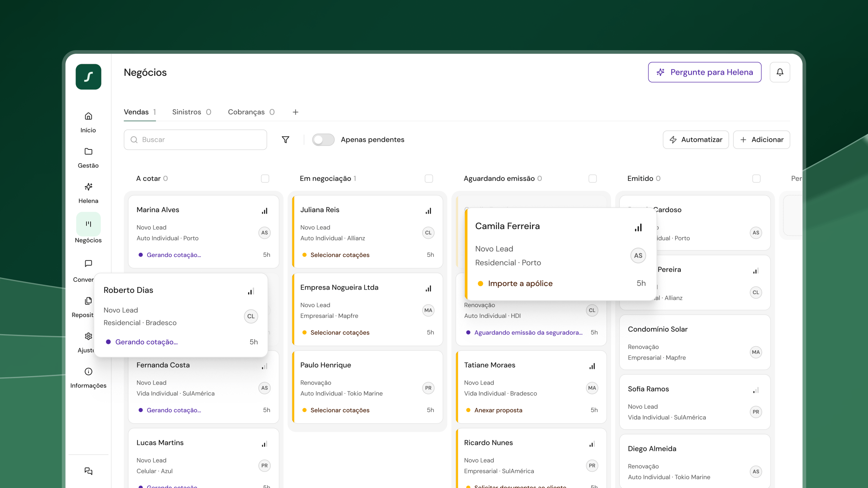868x488 pixels.
Task: Click Pergunte para Helena button
Action: 705,72
